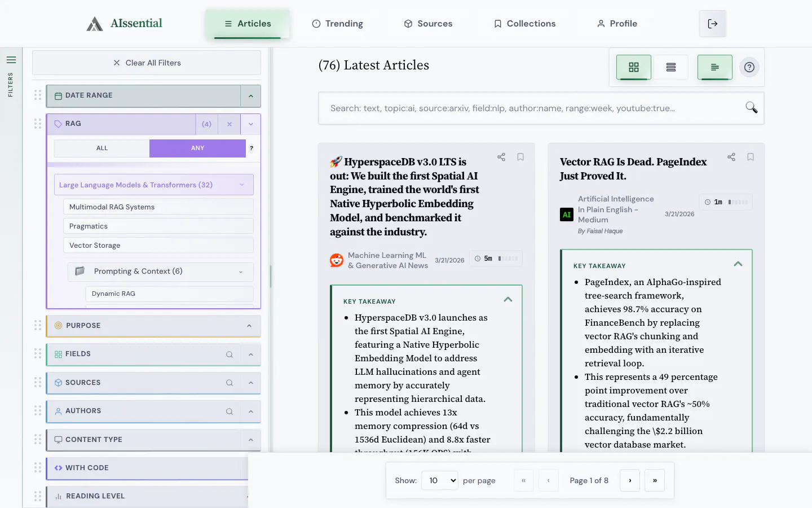Select the Dynamic RAG tag
Viewport: 812px width, 508px height.
pos(170,294)
